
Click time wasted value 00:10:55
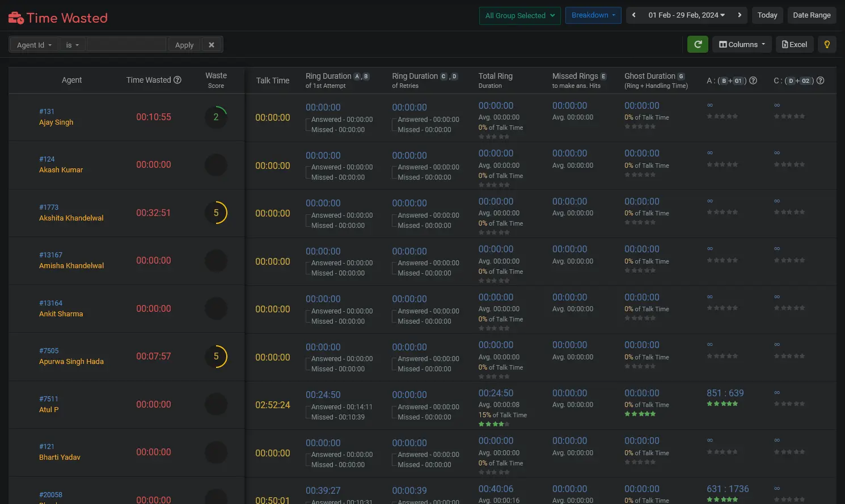[x=154, y=117]
